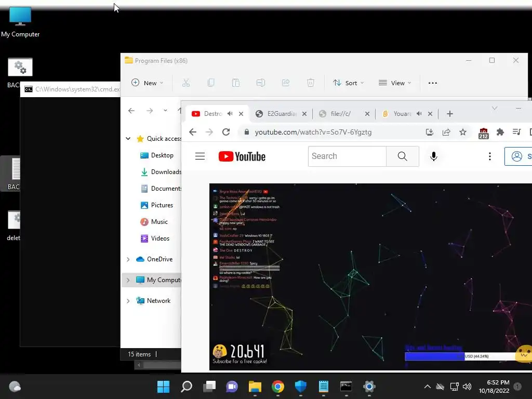Go back in File Explorer navigation
532x399 pixels.
(131, 111)
